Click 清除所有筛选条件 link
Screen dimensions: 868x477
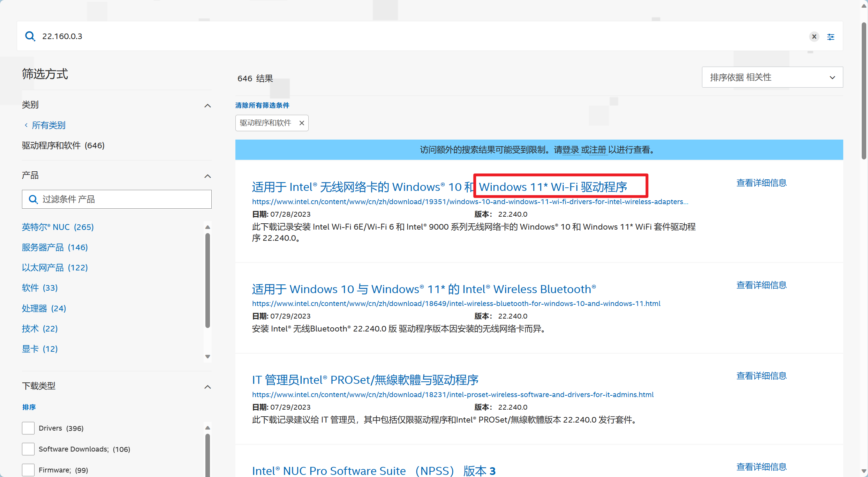click(262, 105)
